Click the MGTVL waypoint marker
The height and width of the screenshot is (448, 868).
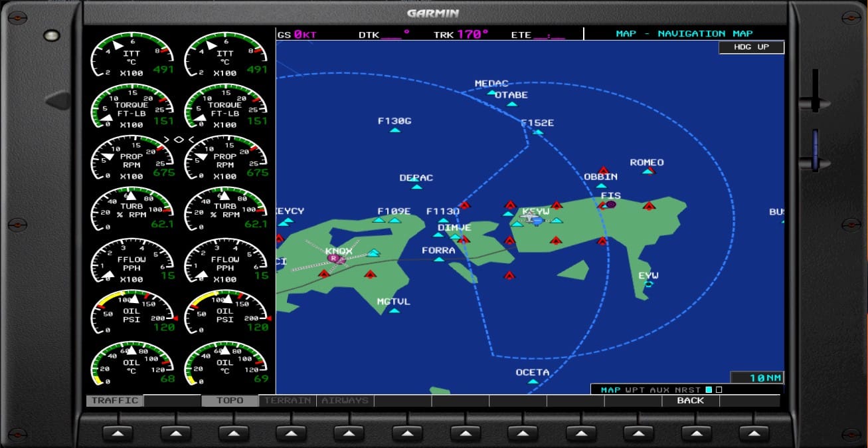[394, 310]
